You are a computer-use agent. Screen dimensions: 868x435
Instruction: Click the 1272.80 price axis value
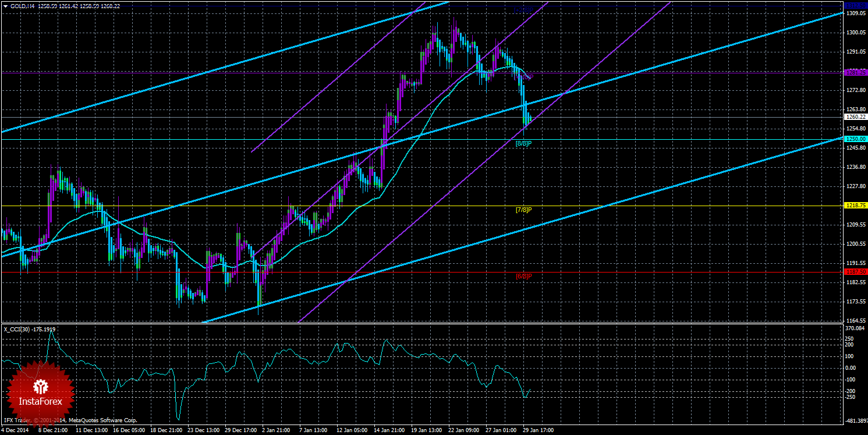856,90
